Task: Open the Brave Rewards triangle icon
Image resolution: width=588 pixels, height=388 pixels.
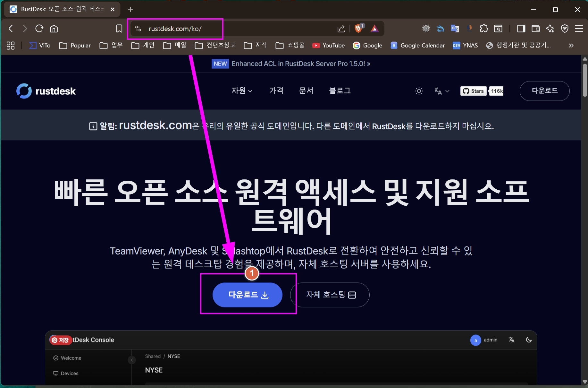Action: tap(374, 29)
